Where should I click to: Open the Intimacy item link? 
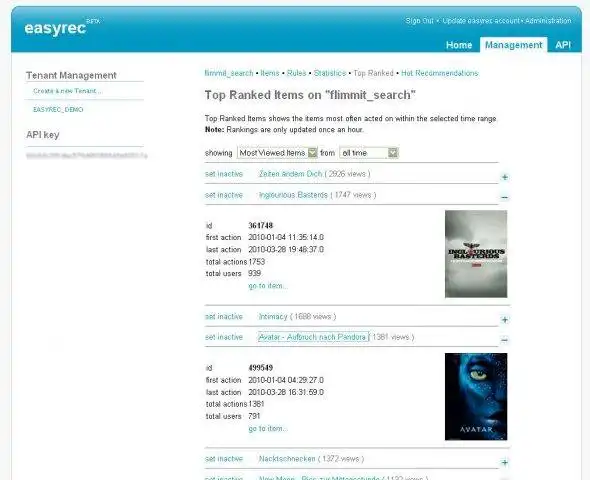click(273, 316)
